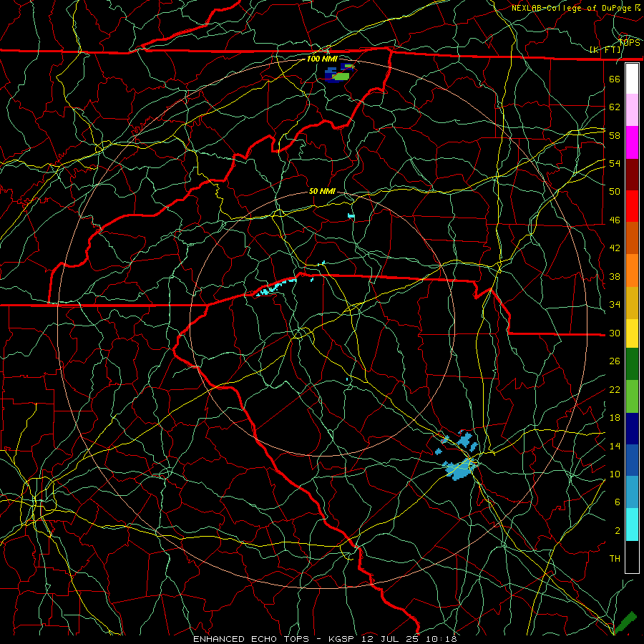Click the '38' scale label

tap(615, 277)
